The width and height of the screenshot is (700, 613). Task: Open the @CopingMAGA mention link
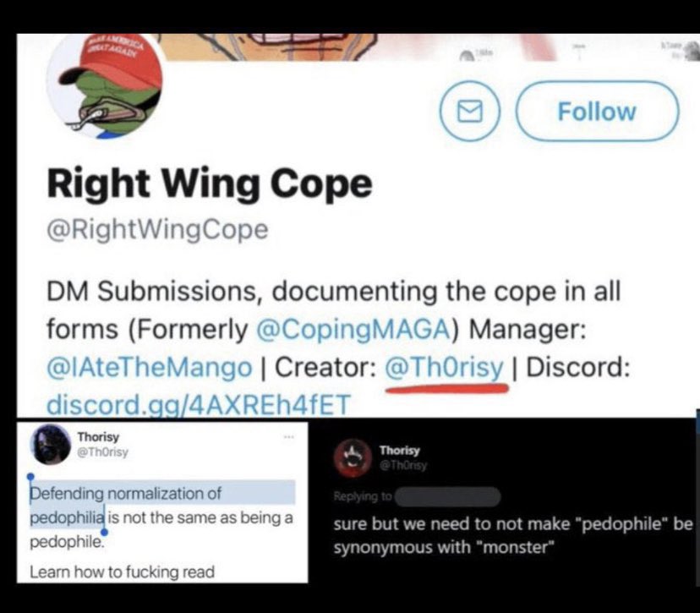click(353, 330)
